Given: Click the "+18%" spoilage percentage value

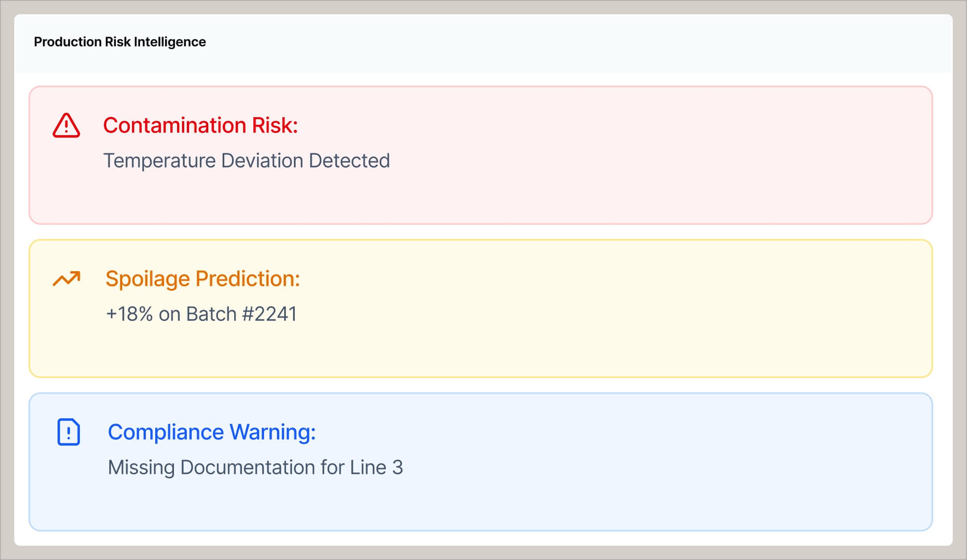Looking at the screenshot, I should (x=129, y=314).
